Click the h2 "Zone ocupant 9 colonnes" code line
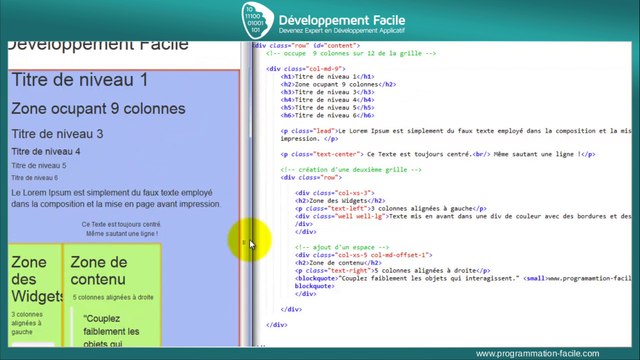This screenshot has height=360, width=640. tap(338, 84)
